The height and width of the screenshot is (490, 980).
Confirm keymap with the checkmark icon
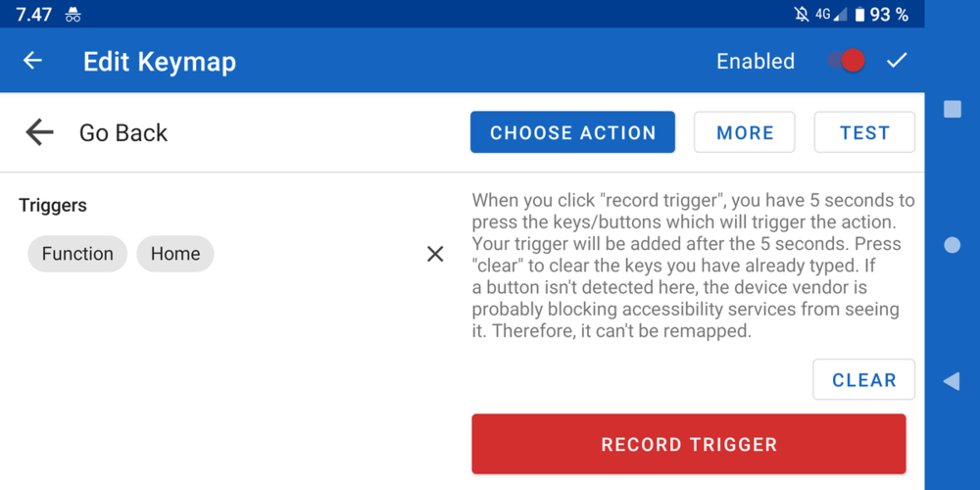[897, 61]
